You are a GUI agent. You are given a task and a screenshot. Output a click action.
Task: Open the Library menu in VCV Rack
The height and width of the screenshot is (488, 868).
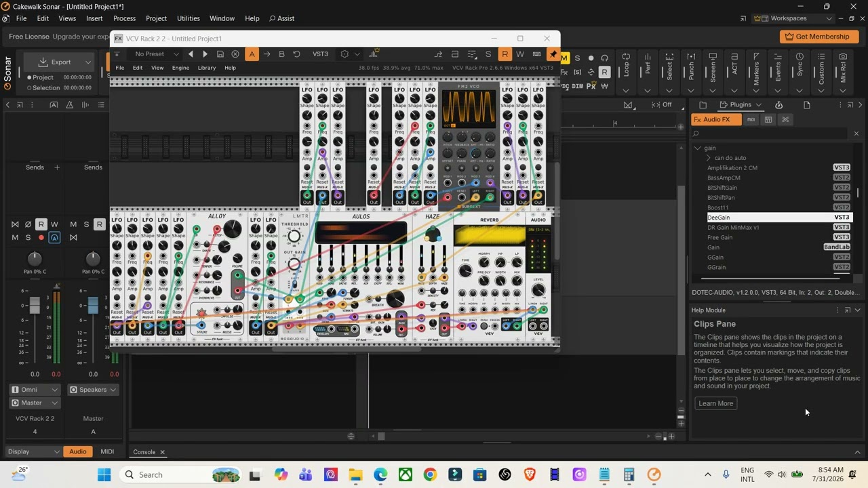(207, 68)
